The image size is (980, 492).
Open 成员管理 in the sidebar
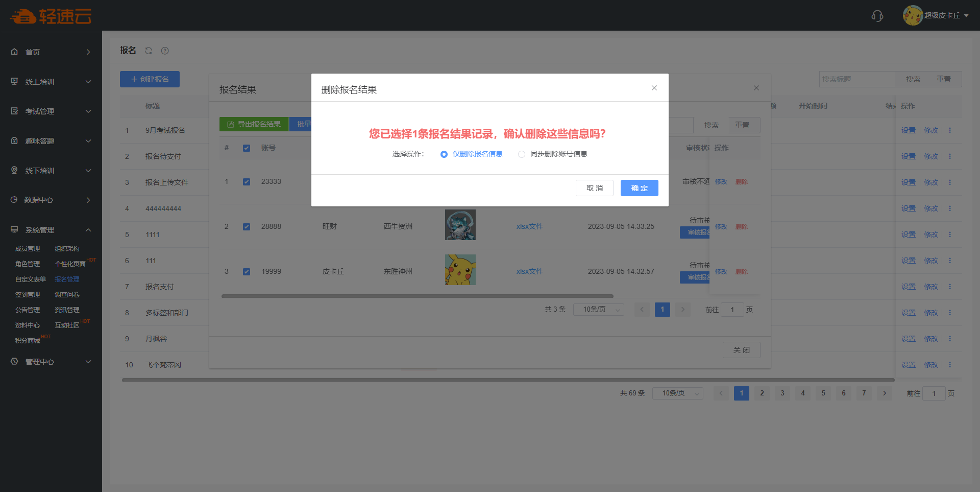28,249
